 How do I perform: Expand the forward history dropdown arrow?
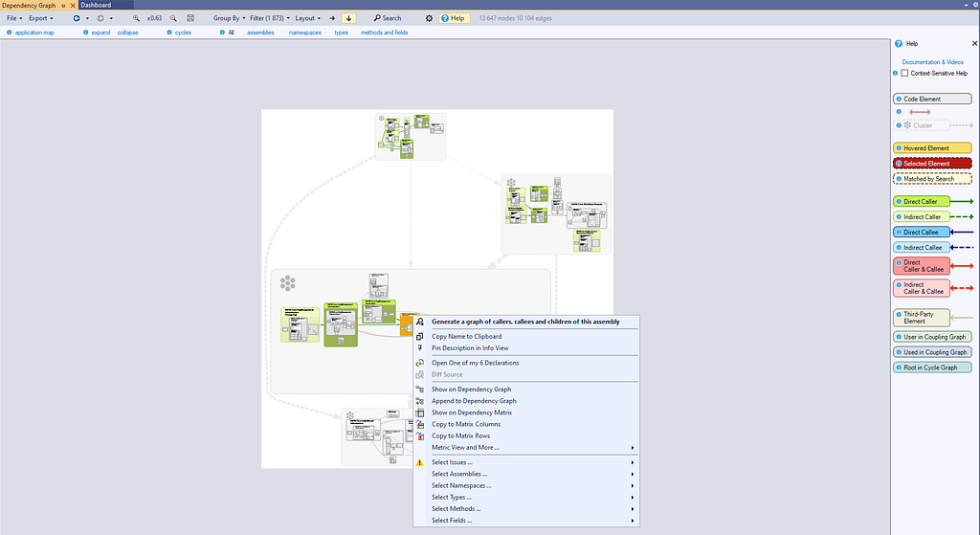pos(111,18)
